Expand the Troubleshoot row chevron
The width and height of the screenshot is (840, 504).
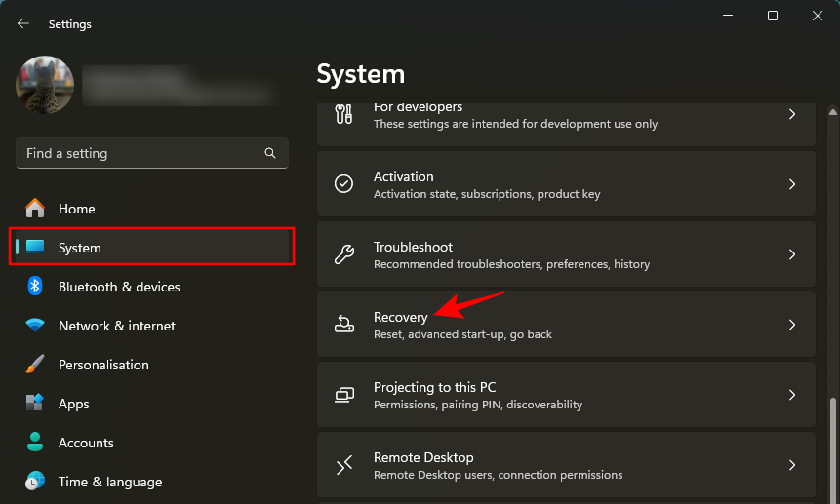pos(792,254)
